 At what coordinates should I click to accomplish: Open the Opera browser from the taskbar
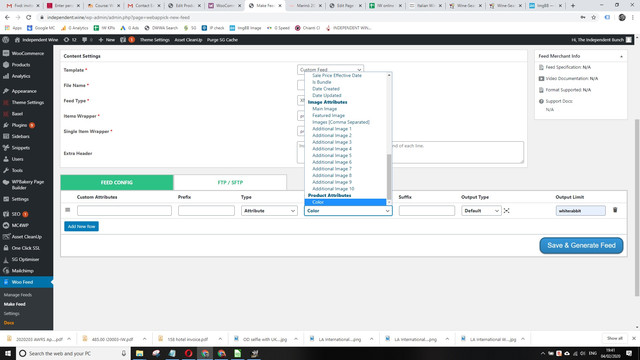click(x=189, y=353)
